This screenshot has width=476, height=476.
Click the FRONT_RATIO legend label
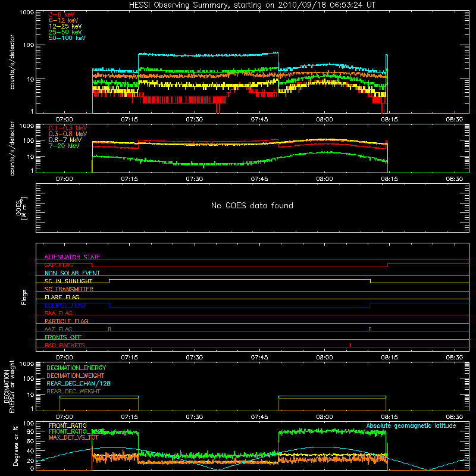point(68,425)
